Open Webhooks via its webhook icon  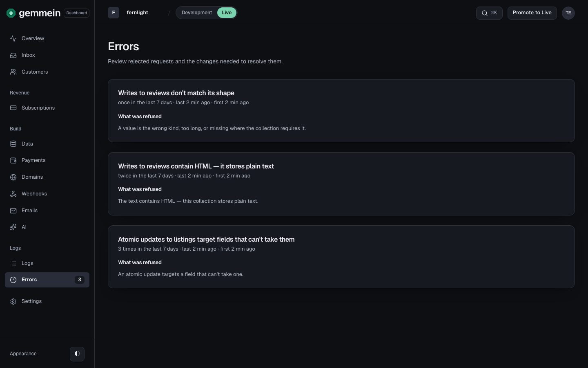pyautogui.click(x=13, y=194)
